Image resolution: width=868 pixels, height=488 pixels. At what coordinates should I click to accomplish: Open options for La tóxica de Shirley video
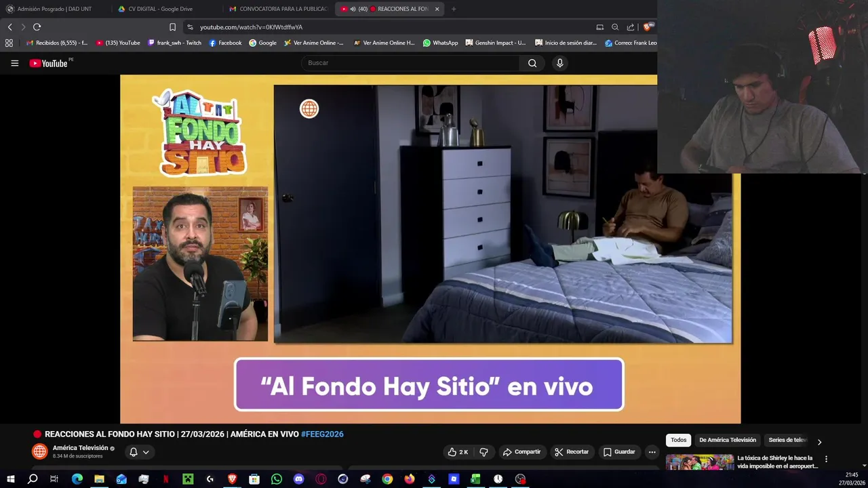point(826,460)
